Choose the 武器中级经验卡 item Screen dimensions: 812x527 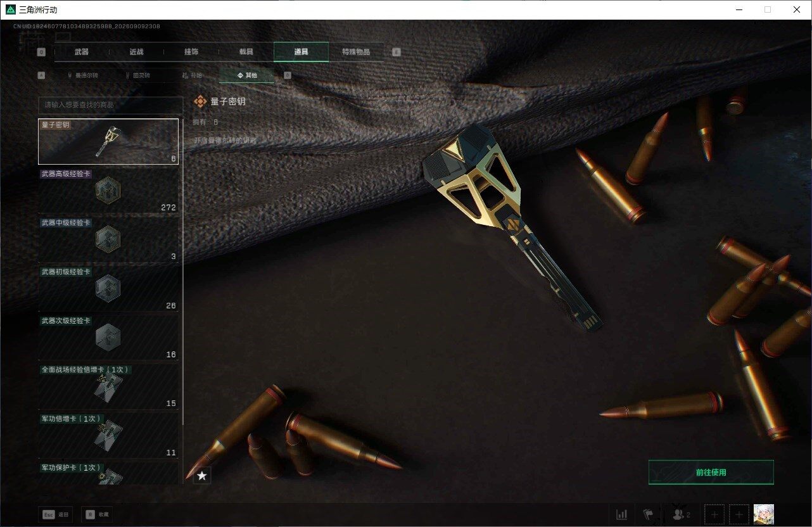pyautogui.click(x=108, y=239)
